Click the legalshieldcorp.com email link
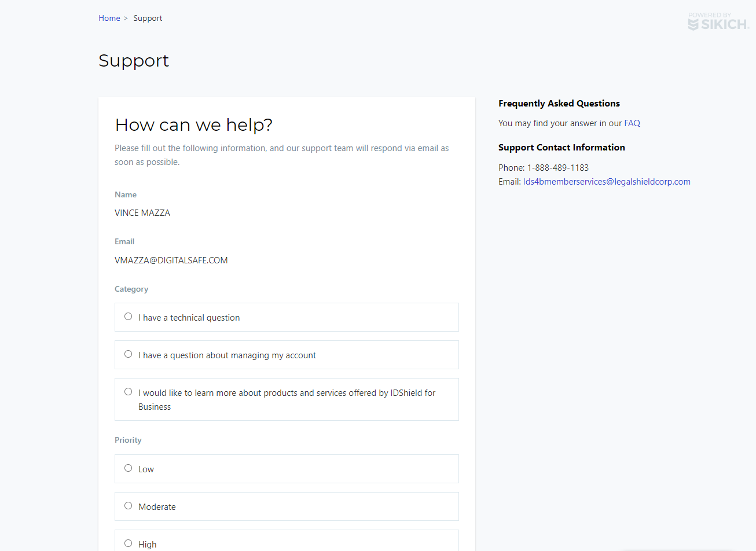 607,181
